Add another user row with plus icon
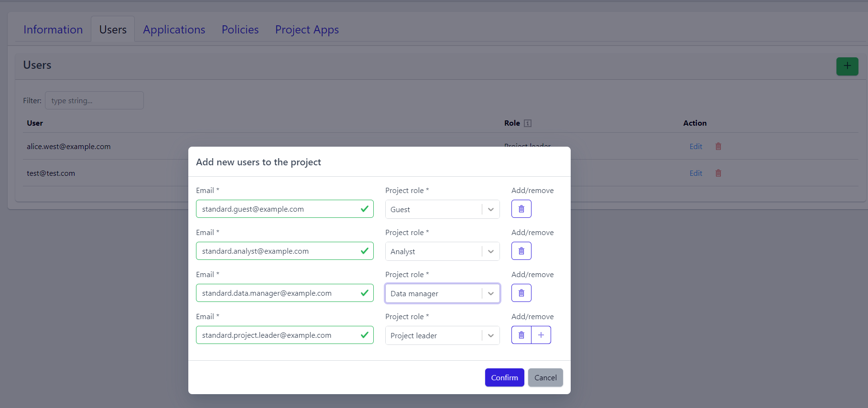 pyautogui.click(x=541, y=335)
